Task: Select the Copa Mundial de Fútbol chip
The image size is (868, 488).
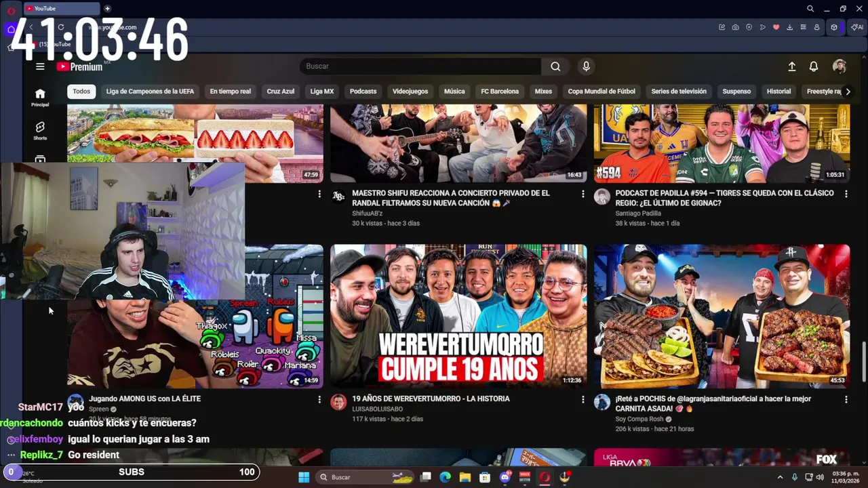Action: pos(601,91)
